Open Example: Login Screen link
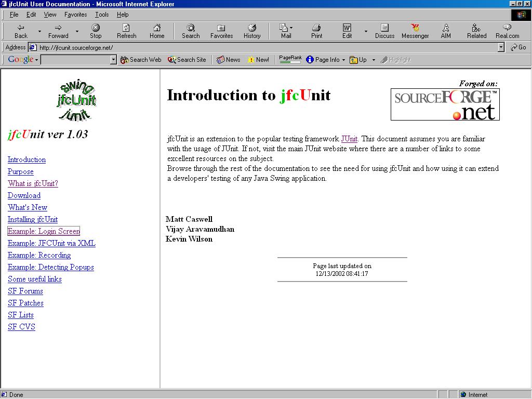 (x=44, y=231)
